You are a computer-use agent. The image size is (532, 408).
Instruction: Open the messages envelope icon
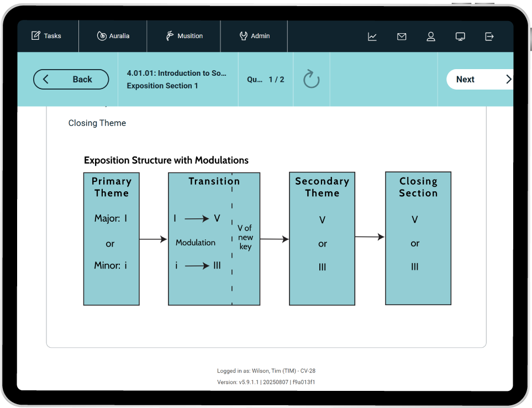point(402,36)
